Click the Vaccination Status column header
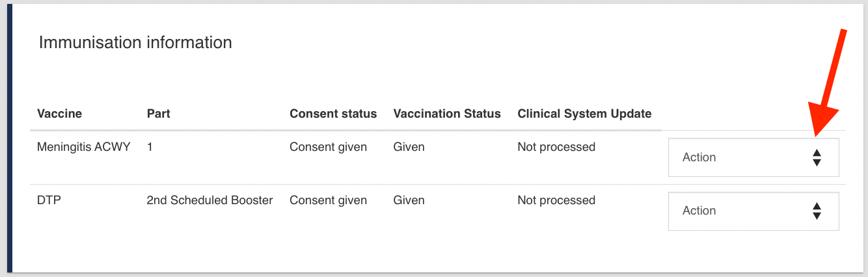The width and height of the screenshot is (868, 277). [446, 114]
